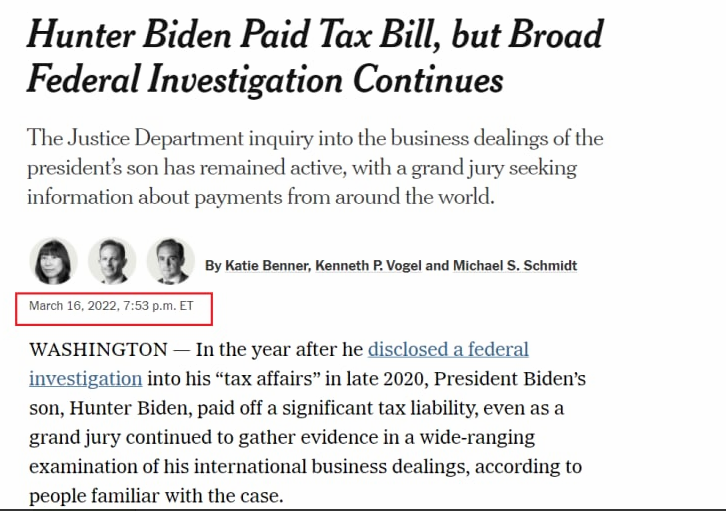Screen dimensions: 726x511
Task: Click "people familiar with the case" text
Action: click(155, 496)
